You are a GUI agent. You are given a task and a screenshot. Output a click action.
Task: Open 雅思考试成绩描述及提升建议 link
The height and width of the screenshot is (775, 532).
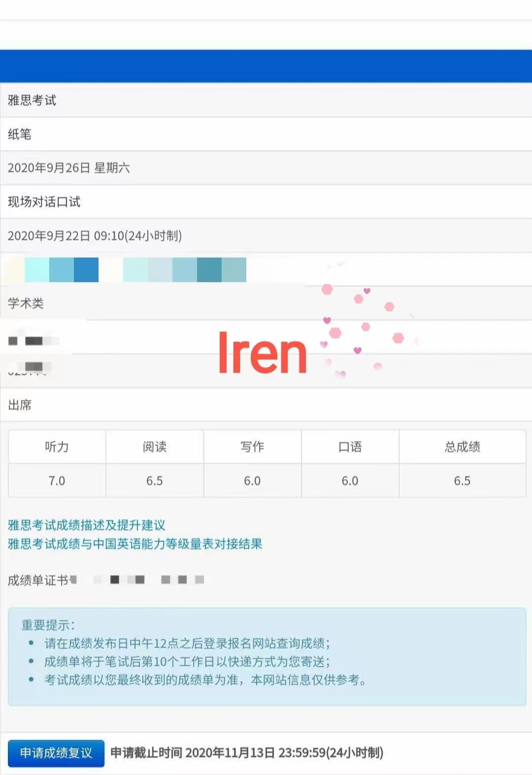[87, 525]
